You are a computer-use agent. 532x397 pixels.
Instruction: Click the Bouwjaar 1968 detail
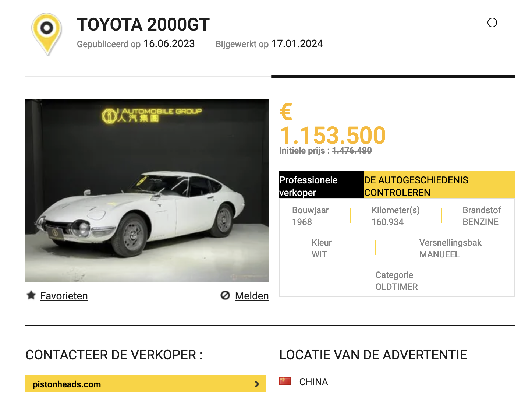pyautogui.click(x=310, y=216)
